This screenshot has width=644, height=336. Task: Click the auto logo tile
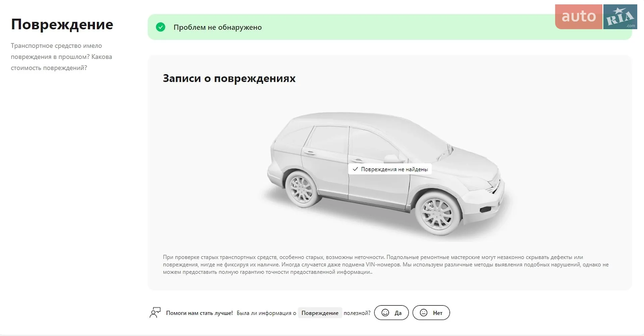(579, 16)
